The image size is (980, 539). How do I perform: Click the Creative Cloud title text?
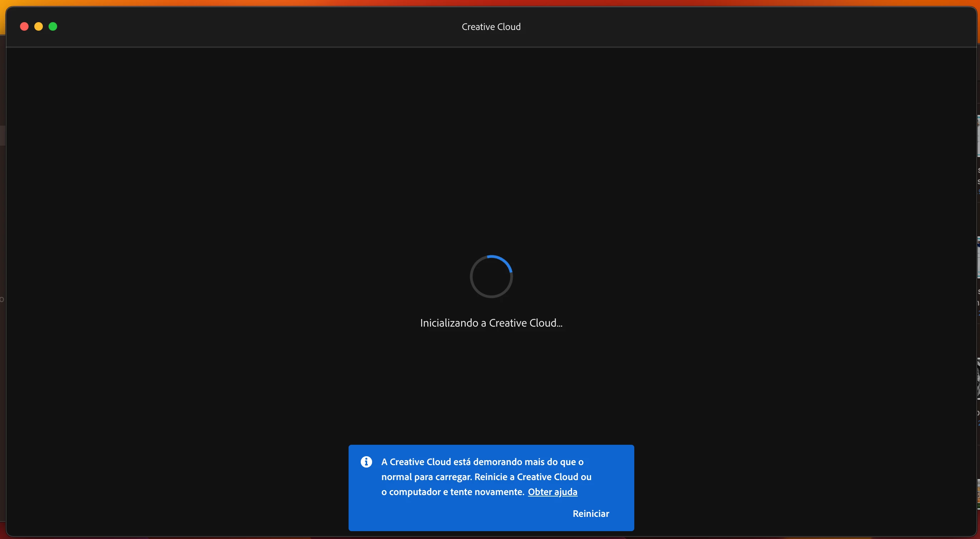(491, 27)
